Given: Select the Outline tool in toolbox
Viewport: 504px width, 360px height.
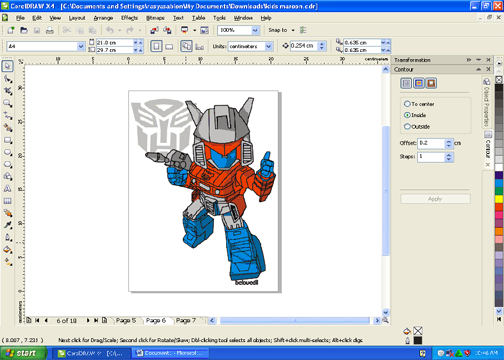Looking at the screenshot, I should tap(8, 238).
